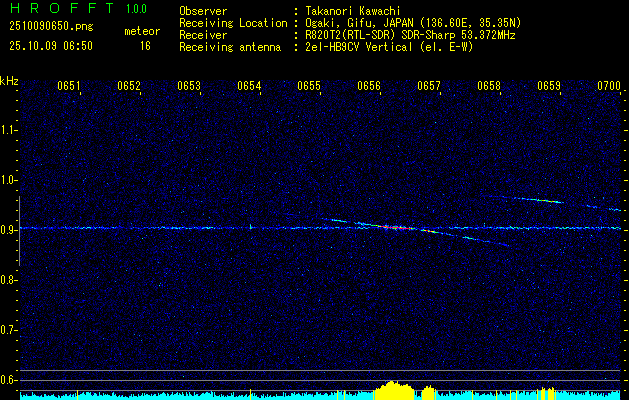Click the 0651 time marker

pos(68,86)
